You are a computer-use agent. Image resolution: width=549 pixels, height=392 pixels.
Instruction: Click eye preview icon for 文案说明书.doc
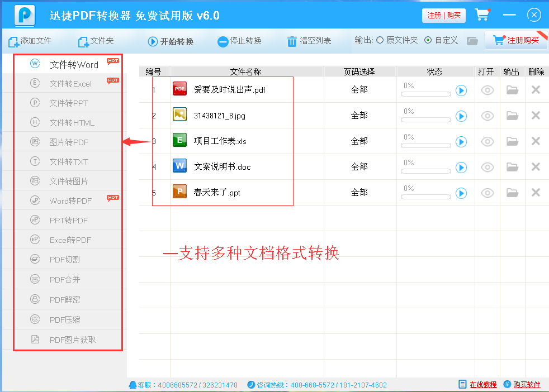[x=488, y=167]
